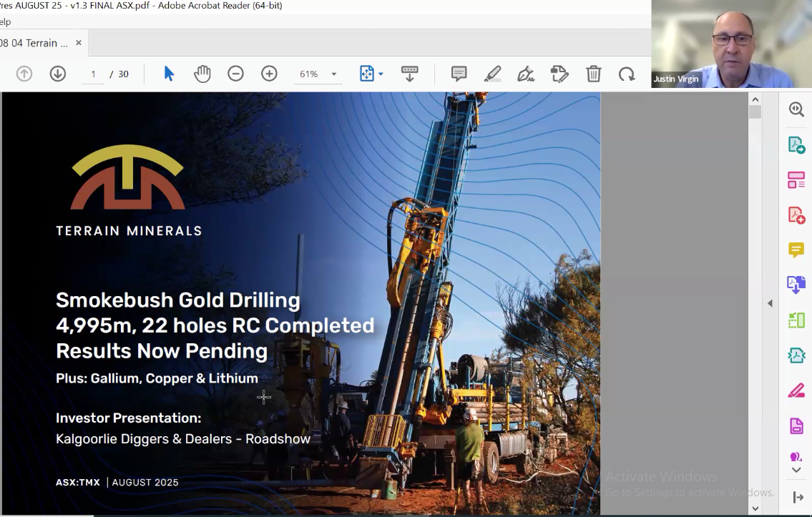Select the '08 04 Terrain ...' document tab

point(34,43)
